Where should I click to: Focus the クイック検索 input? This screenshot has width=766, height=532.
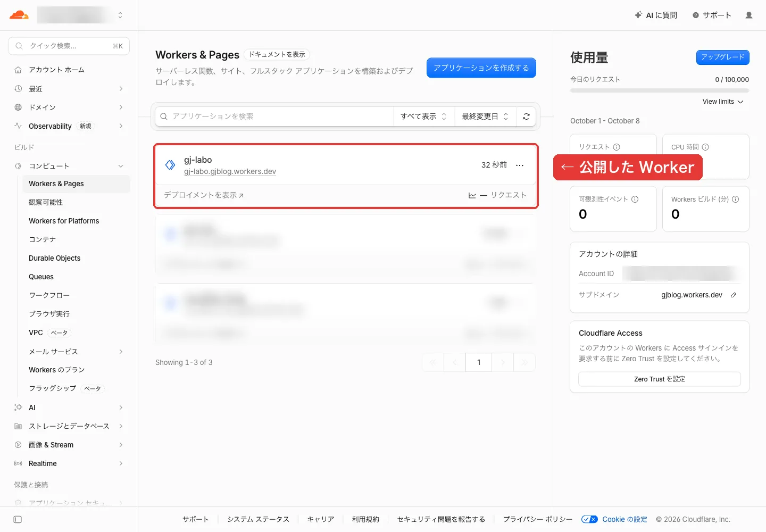click(69, 46)
